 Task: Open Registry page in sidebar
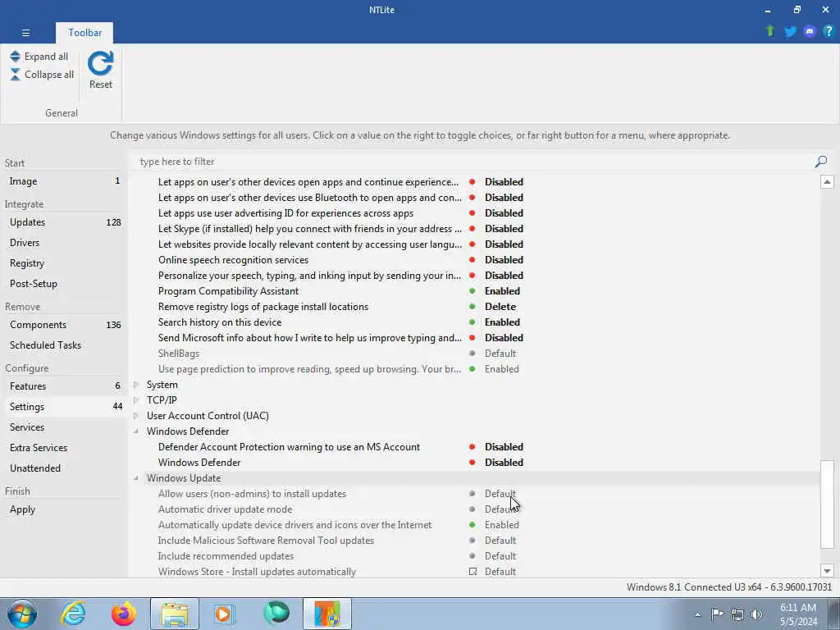click(63, 263)
